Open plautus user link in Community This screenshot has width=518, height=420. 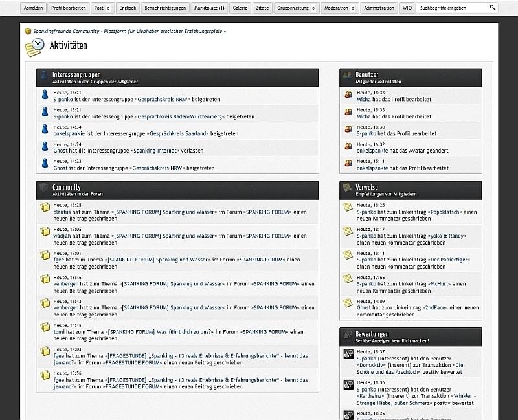click(x=62, y=212)
